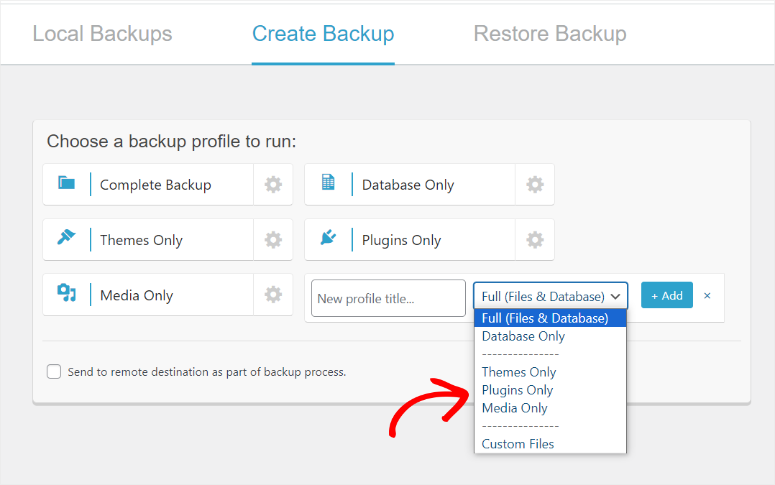Image resolution: width=775 pixels, height=485 pixels.
Task: Dismiss new profile row with × button
Action: [707, 296]
